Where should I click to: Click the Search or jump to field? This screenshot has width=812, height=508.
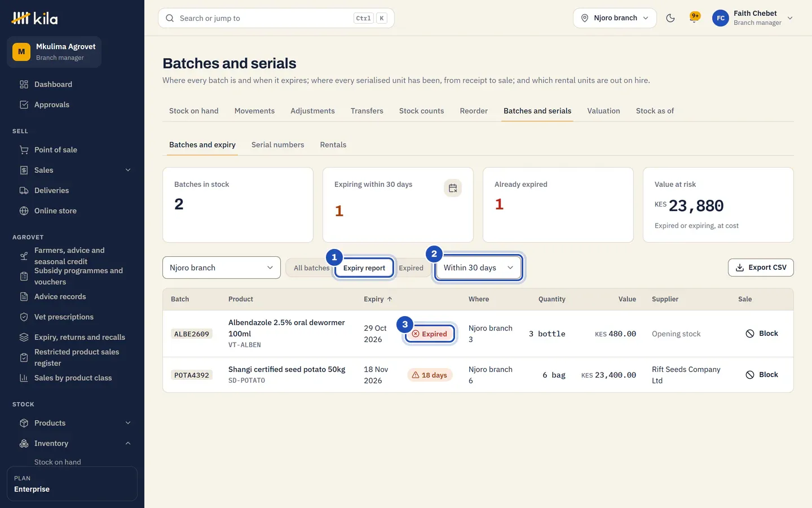[276, 18]
